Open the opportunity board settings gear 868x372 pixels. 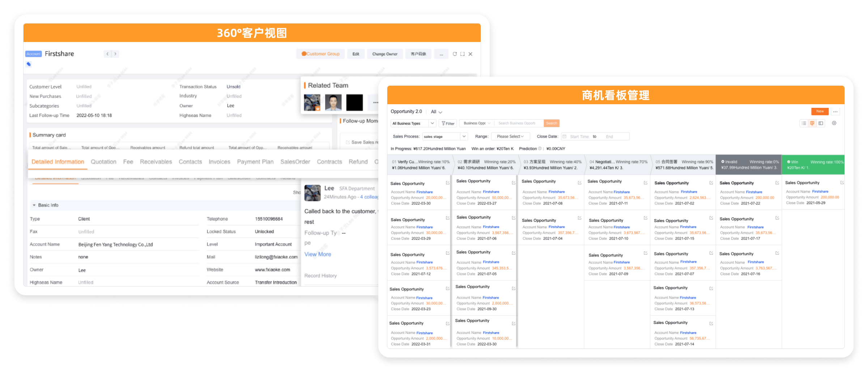[x=834, y=123]
